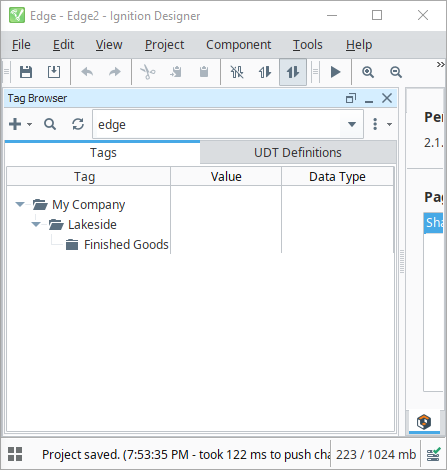
Task: Zoom out with magnifier minus icon
Action: tap(396, 72)
